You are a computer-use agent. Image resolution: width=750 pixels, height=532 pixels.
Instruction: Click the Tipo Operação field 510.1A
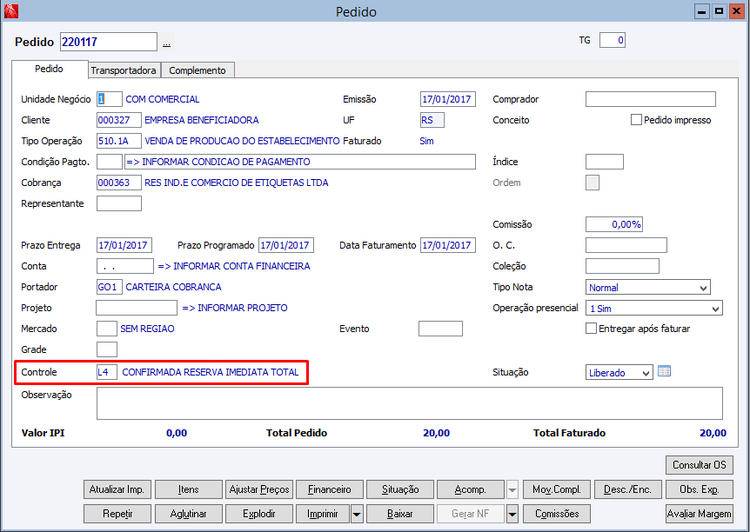pos(119,141)
